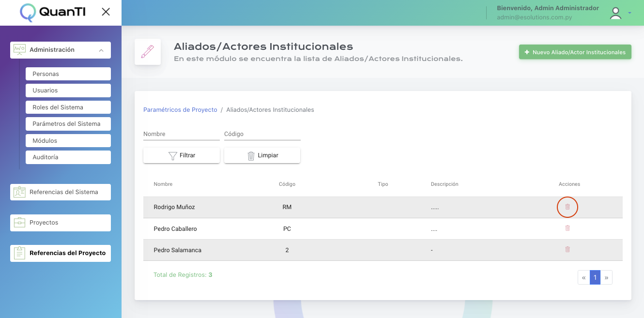Viewport: 644px width, 318px height.
Task: Select Referencias del Proyecto menu
Action: (61, 253)
